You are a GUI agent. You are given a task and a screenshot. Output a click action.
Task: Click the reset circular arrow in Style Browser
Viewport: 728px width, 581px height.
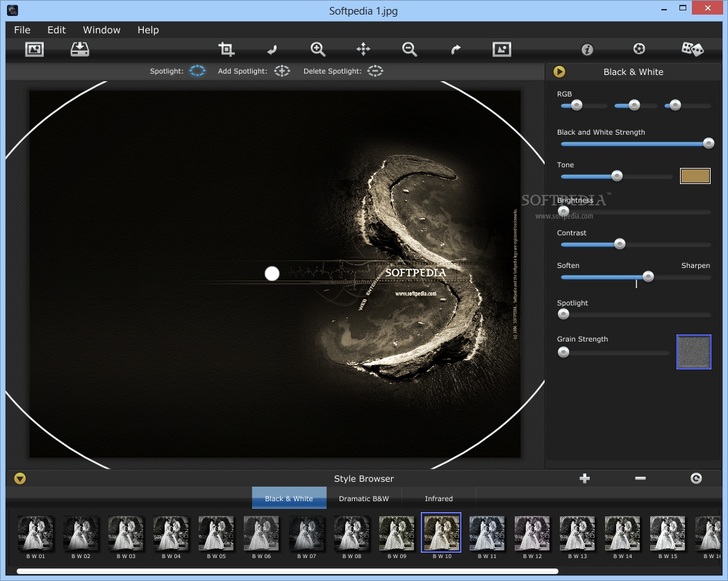coord(696,478)
